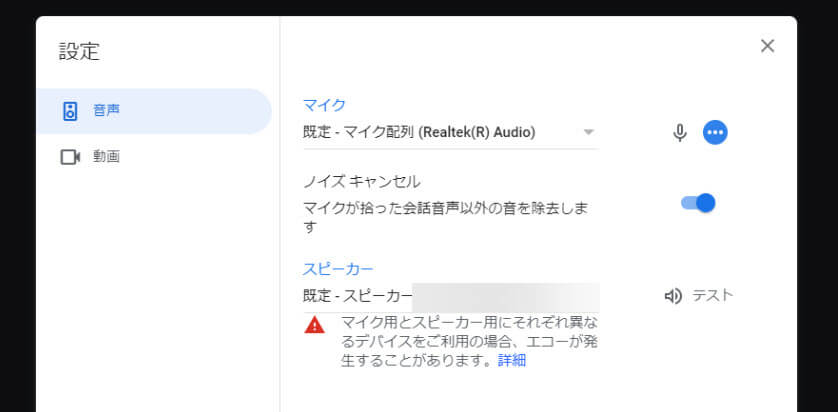This screenshot has height=412, width=838.
Task: Click the microphone icon next to mic dropdown
Action: [x=679, y=133]
